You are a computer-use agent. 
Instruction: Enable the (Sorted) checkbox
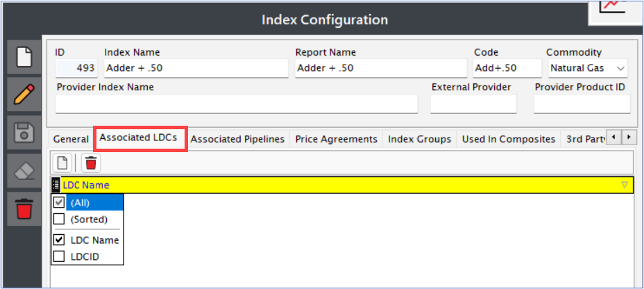59,219
